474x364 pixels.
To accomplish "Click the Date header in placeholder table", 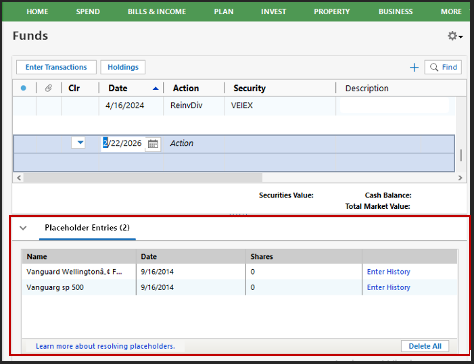I will (149, 257).
